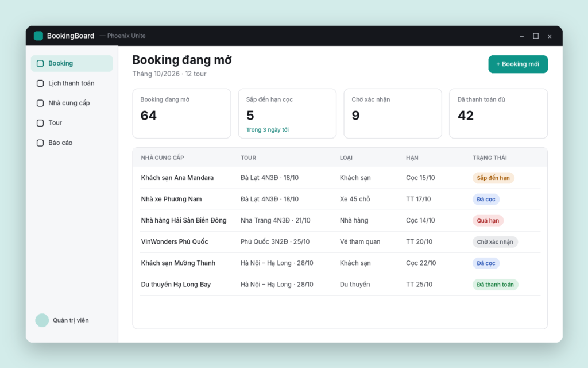Image resolution: width=588 pixels, height=368 pixels.
Task: Minimize the BookingBoard window
Action: coord(521,36)
